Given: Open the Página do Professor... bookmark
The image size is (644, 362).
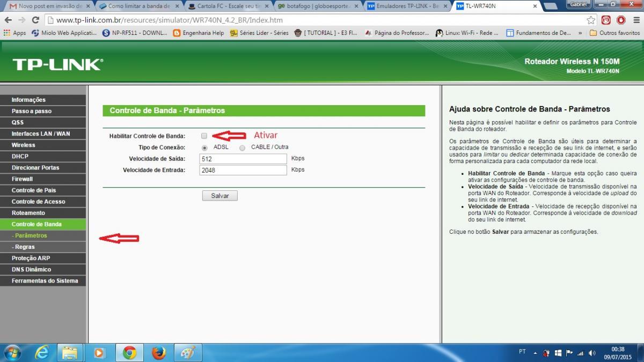Looking at the screenshot, I should tap(397, 33).
